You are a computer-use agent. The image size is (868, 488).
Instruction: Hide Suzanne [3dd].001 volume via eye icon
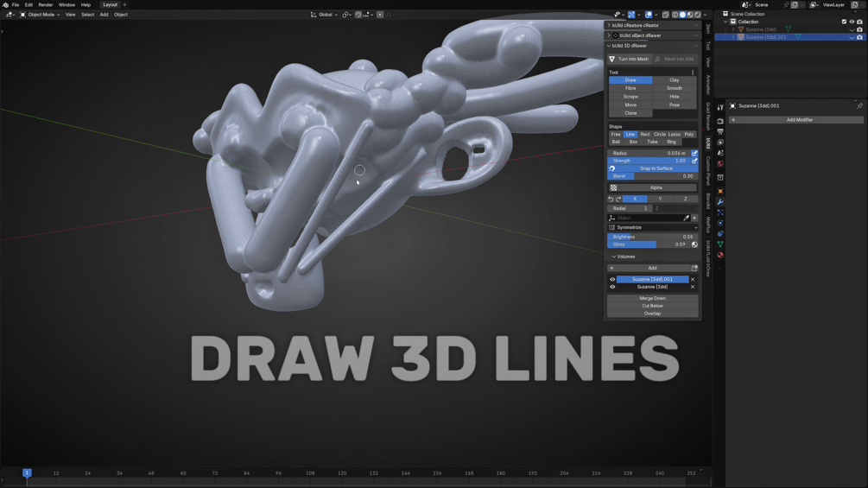612,279
